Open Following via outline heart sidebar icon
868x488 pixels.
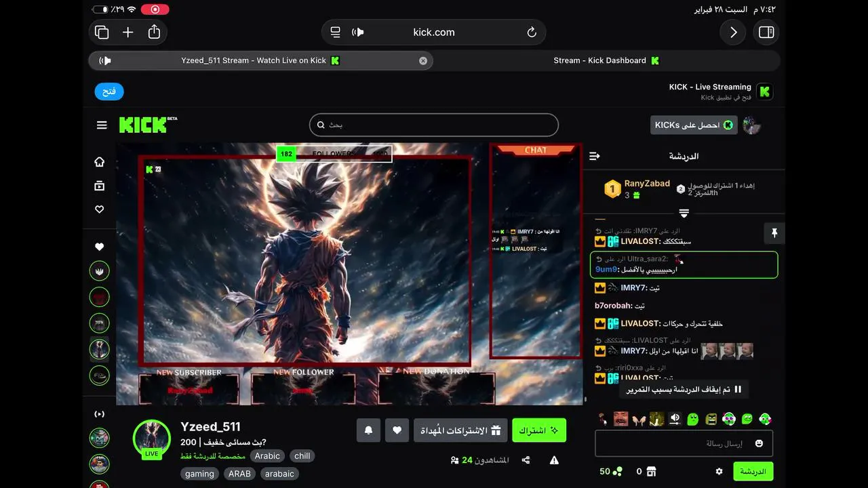100,209
